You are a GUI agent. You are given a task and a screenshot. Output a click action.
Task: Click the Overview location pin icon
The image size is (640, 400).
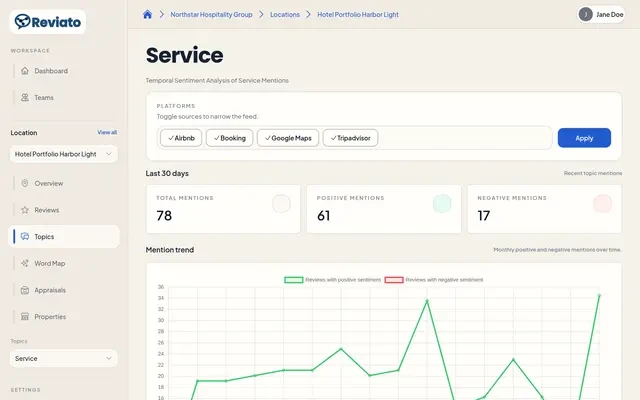pos(25,184)
